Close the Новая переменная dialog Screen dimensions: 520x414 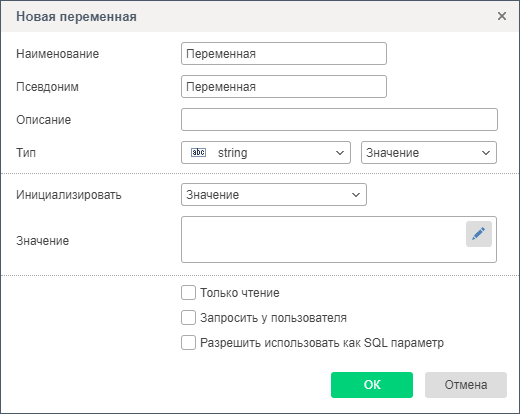(x=502, y=16)
